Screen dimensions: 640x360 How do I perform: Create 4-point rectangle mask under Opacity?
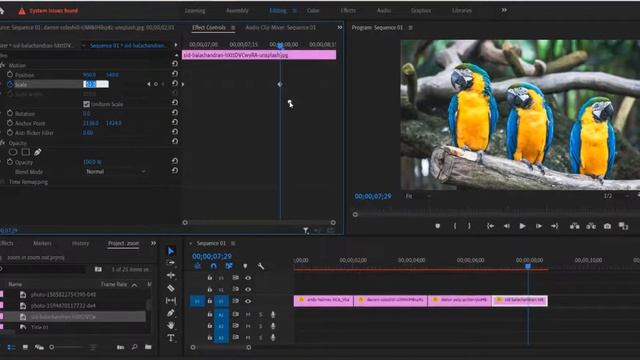point(25,152)
